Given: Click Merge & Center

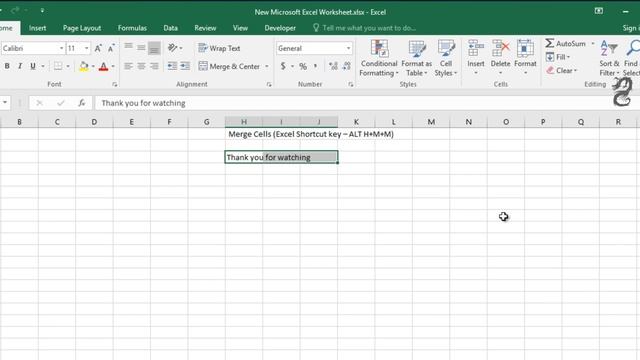Looking at the screenshot, I should click(x=229, y=66).
